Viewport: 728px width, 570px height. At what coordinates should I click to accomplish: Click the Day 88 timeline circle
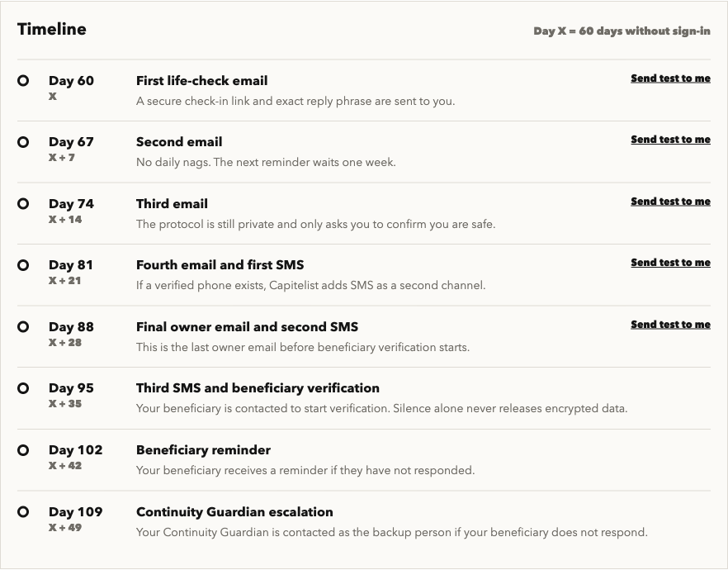click(x=23, y=327)
